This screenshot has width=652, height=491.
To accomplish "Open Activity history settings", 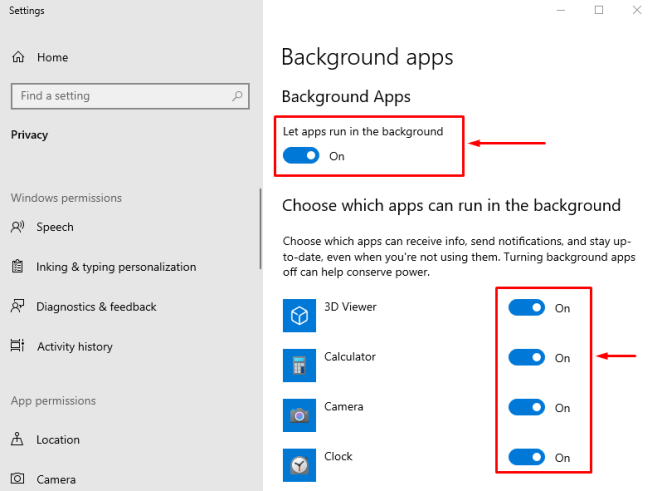I will [75, 347].
